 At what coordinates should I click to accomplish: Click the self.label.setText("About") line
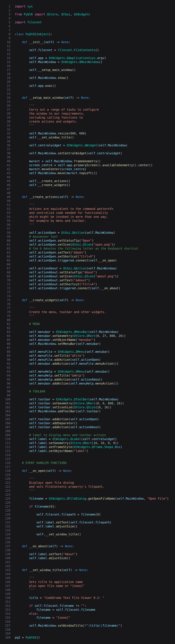coord(53,554)
